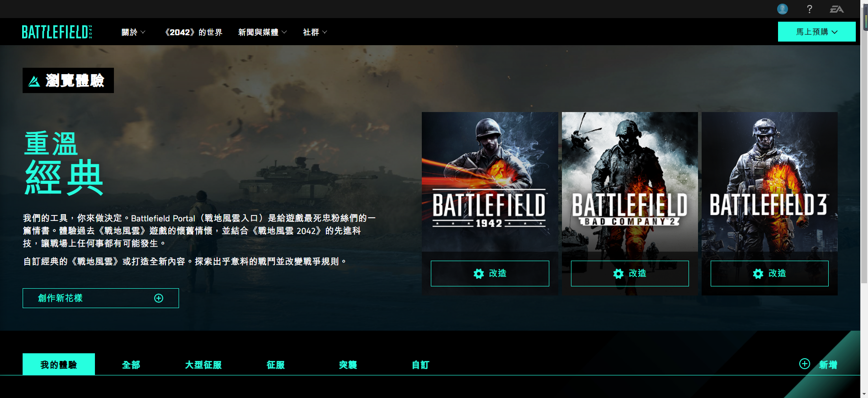Click the 重溫 經典 heading
The image size is (868, 398).
64,163
